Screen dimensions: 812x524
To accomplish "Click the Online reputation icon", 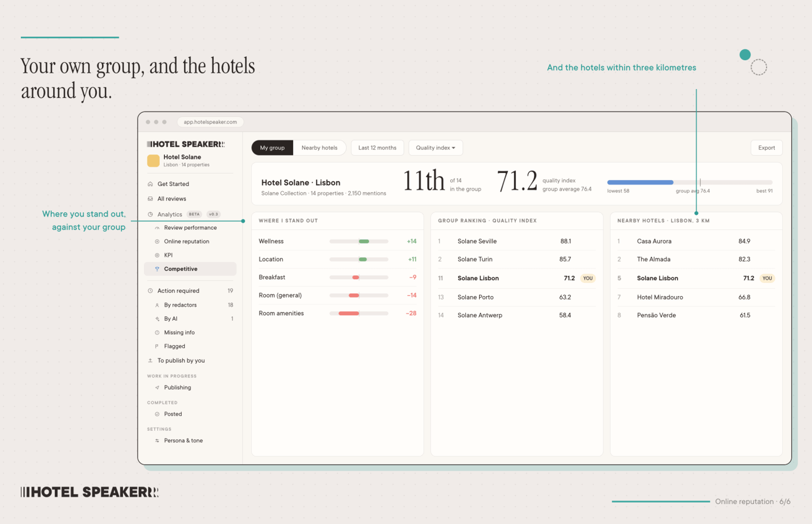I will tap(157, 242).
